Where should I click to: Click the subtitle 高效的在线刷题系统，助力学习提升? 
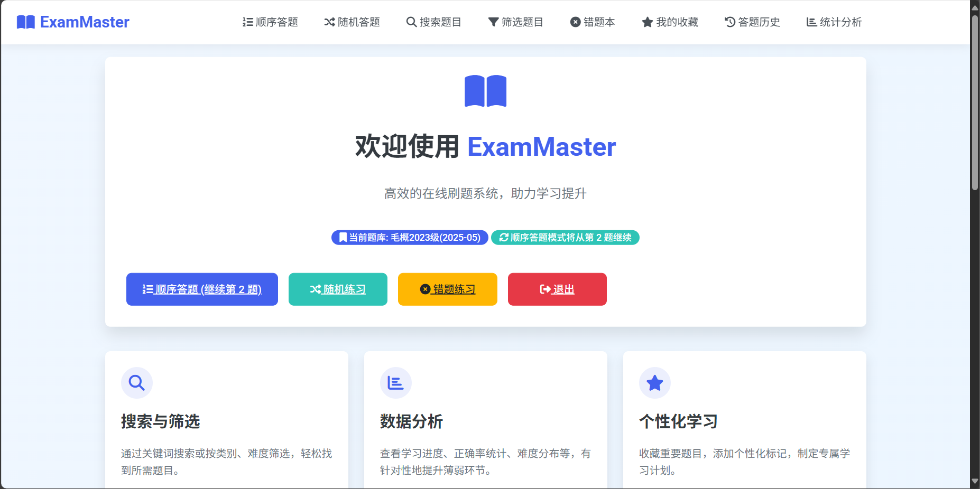point(486,194)
